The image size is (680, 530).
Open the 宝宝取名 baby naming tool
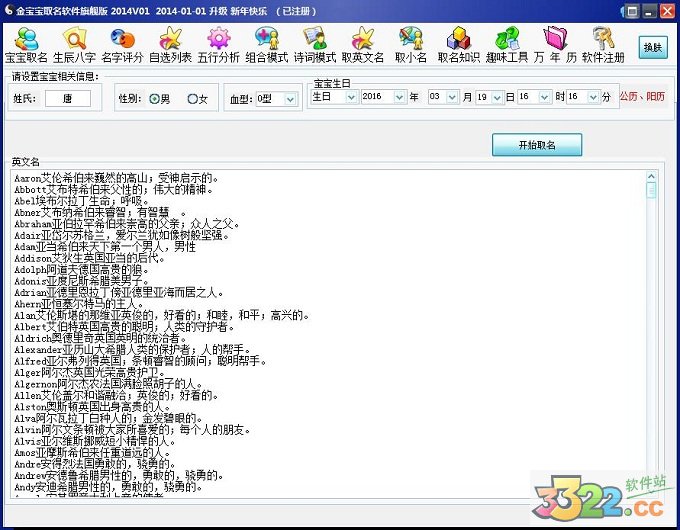[26, 45]
